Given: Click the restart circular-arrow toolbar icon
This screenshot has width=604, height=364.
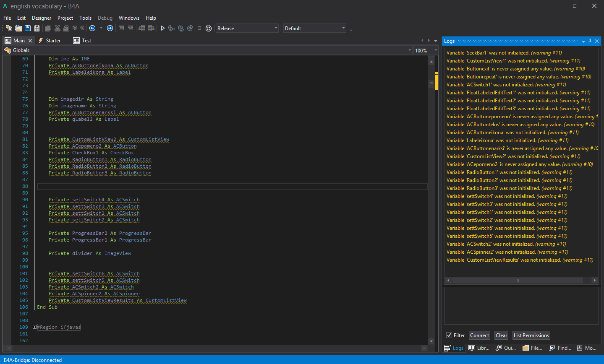Looking at the screenshot, I should 209,28.
